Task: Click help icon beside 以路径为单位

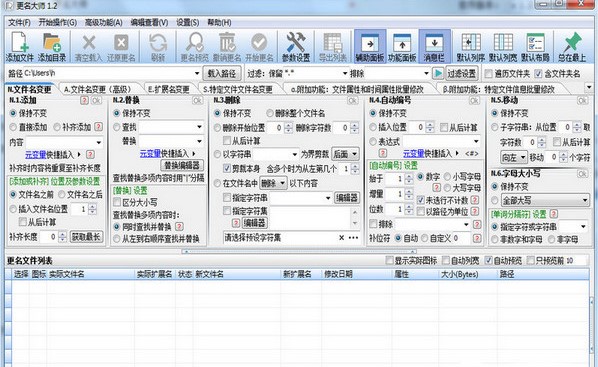Action: pyautogui.click(x=475, y=211)
